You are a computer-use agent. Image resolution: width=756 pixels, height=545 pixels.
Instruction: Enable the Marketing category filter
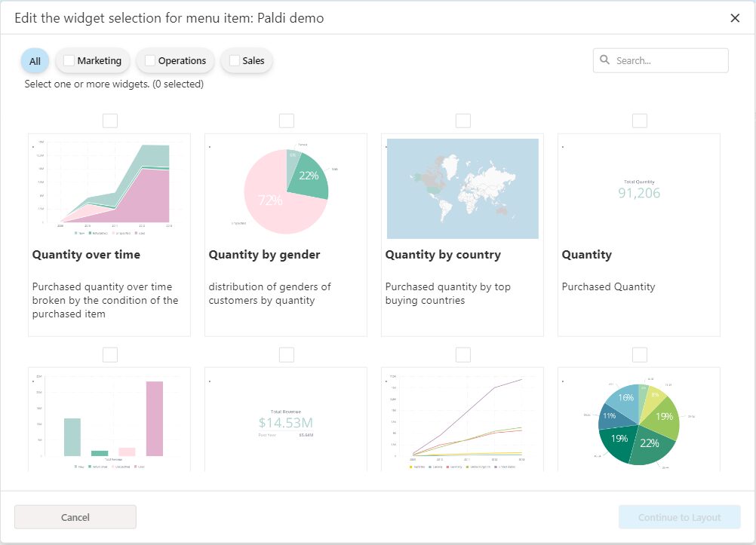tap(69, 60)
